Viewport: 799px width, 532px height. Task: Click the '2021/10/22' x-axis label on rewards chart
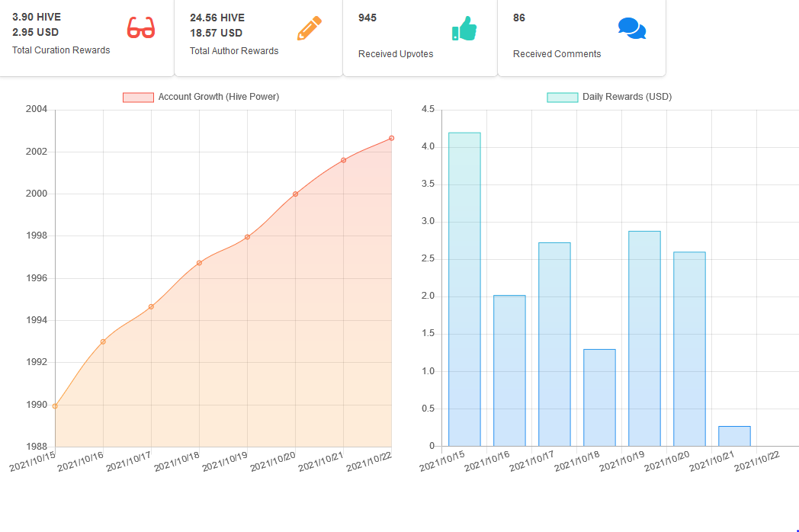(x=757, y=462)
